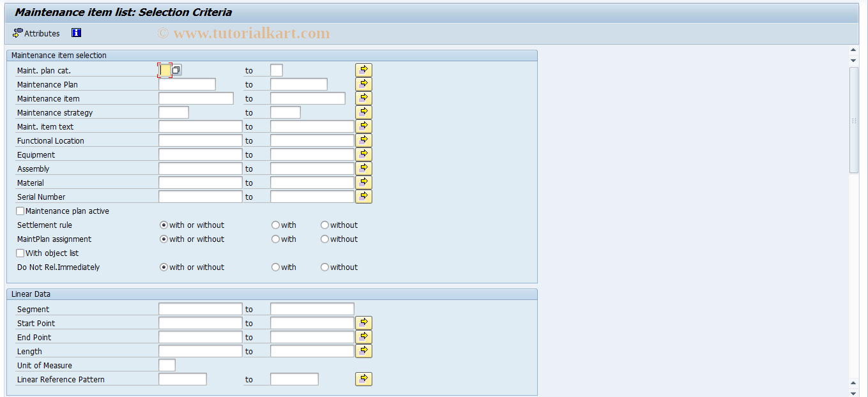The width and height of the screenshot is (868, 397).
Task: Open the search help for Maint. plan cat.
Action: tap(176, 70)
